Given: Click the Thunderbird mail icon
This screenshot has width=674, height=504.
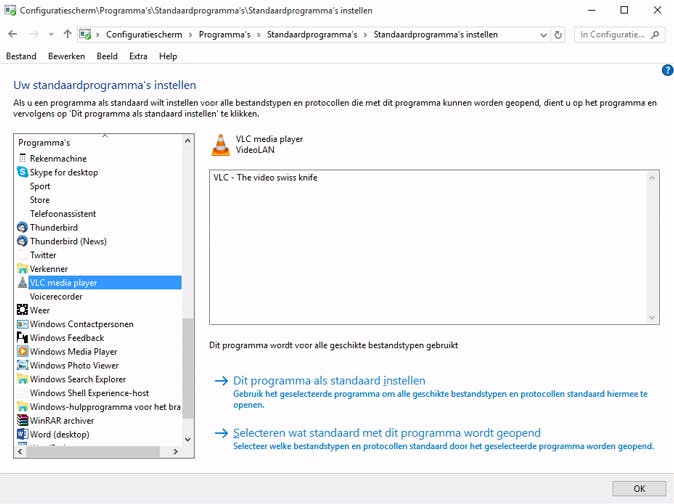Looking at the screenshot, I should point(22,227).
